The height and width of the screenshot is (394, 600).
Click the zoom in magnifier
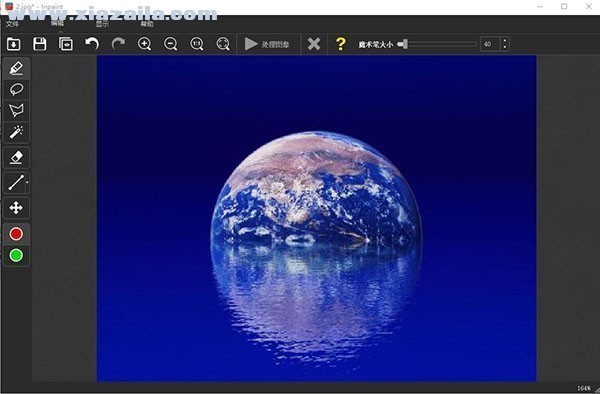point(145,44)
